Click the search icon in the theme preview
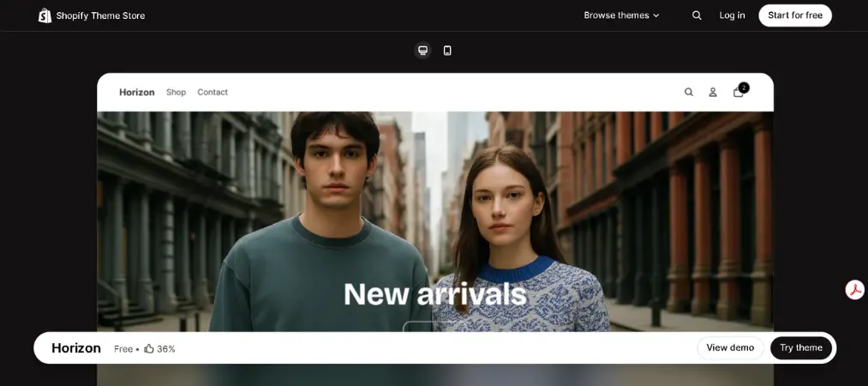This screenshot has height=386, width=868. tap(689, 93)
